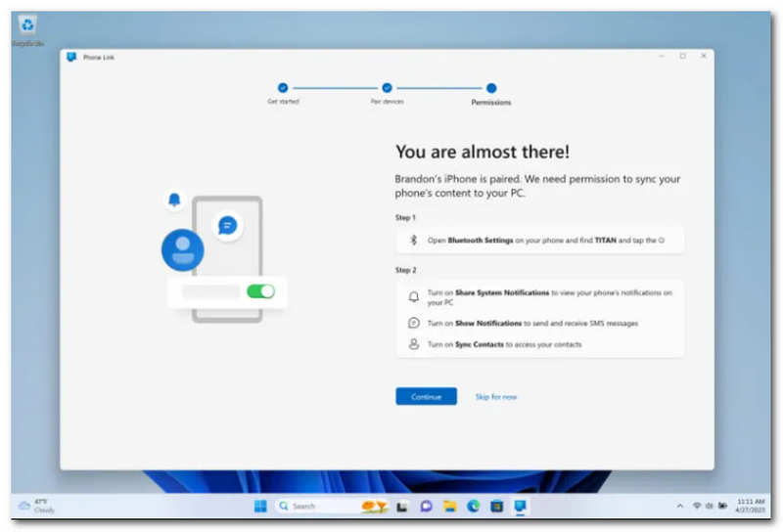This screenshot has height=532, width=783.
Task: Open the Chat app on the taskbar
Action: 426,506
